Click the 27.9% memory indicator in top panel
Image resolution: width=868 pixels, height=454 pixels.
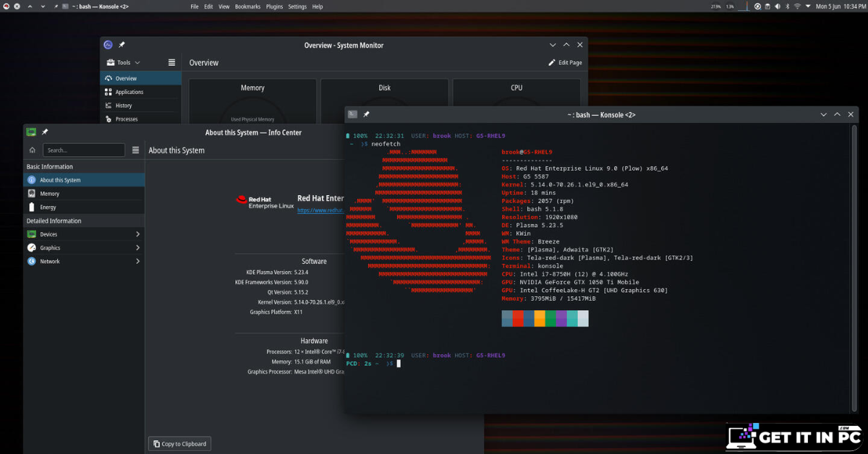(x=716, y=7)
